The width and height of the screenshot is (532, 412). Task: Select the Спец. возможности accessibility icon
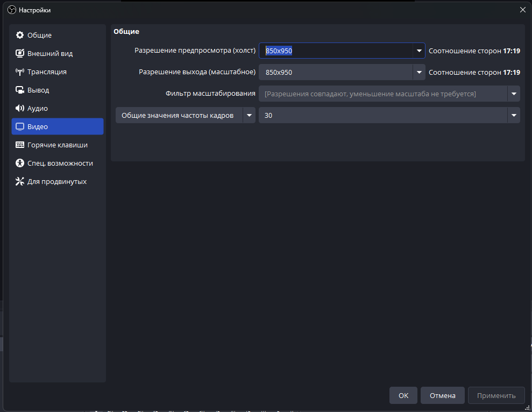[x=20, y=164]
